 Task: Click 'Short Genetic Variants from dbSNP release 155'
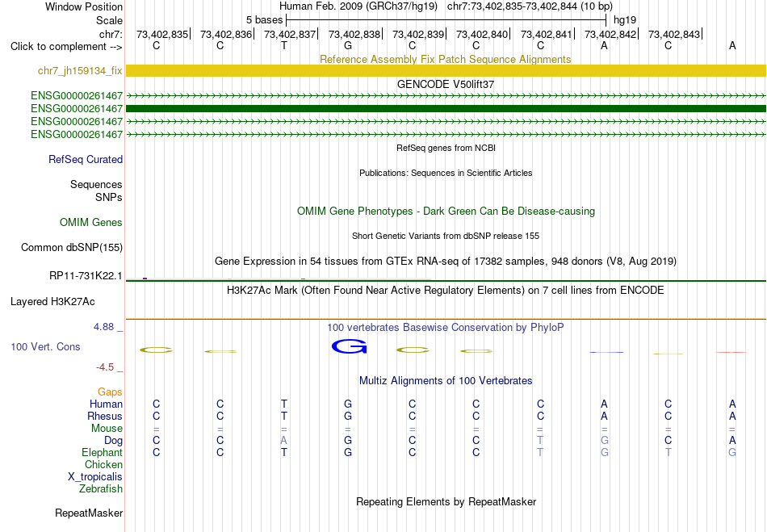pos(446,236)
